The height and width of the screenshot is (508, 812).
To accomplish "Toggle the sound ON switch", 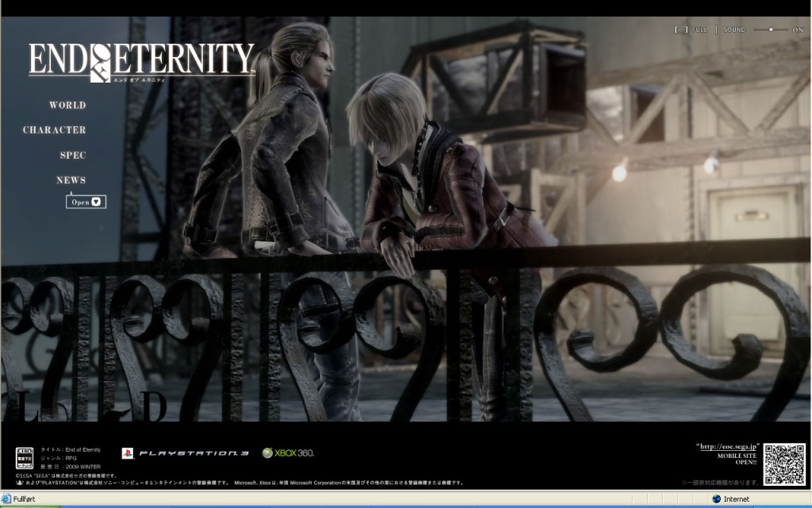I will pyautogui.click(x=798, y=29).
